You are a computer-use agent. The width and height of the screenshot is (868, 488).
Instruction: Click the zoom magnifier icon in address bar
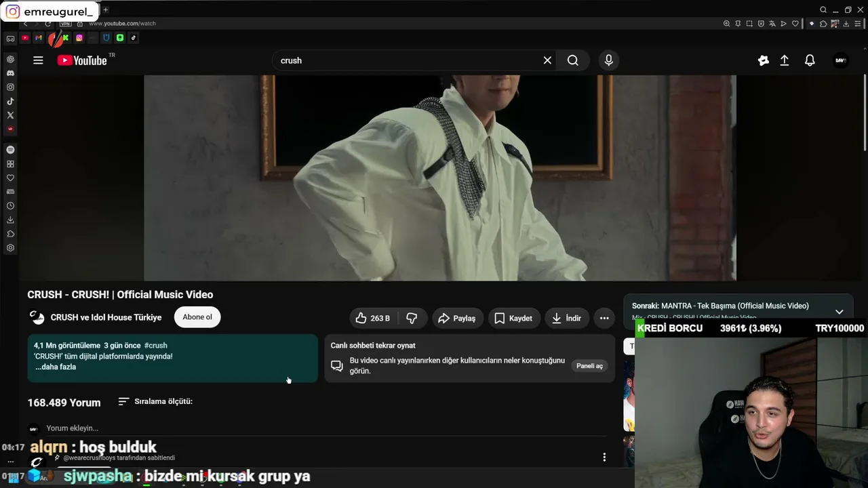click(726, 24)
